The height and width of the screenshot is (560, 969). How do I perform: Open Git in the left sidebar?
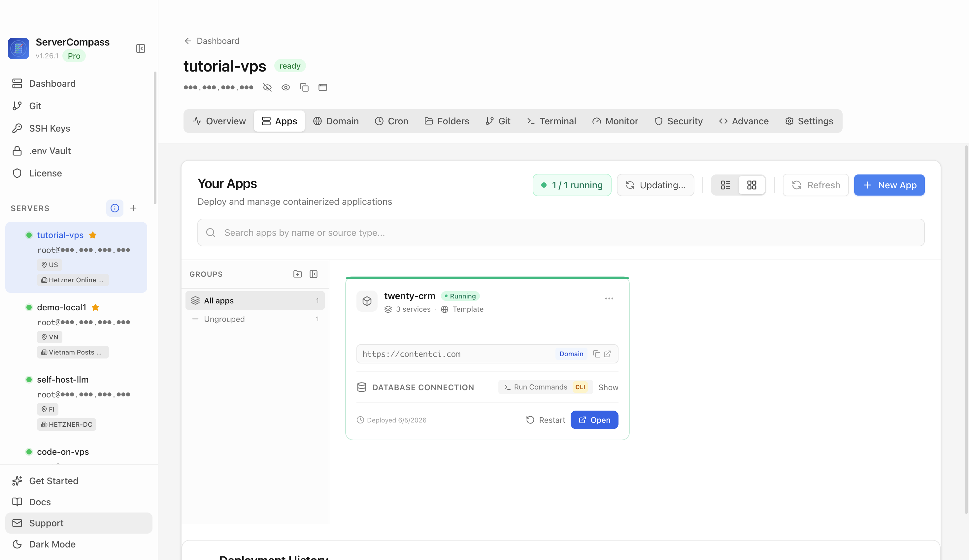[x=79, y=106]
